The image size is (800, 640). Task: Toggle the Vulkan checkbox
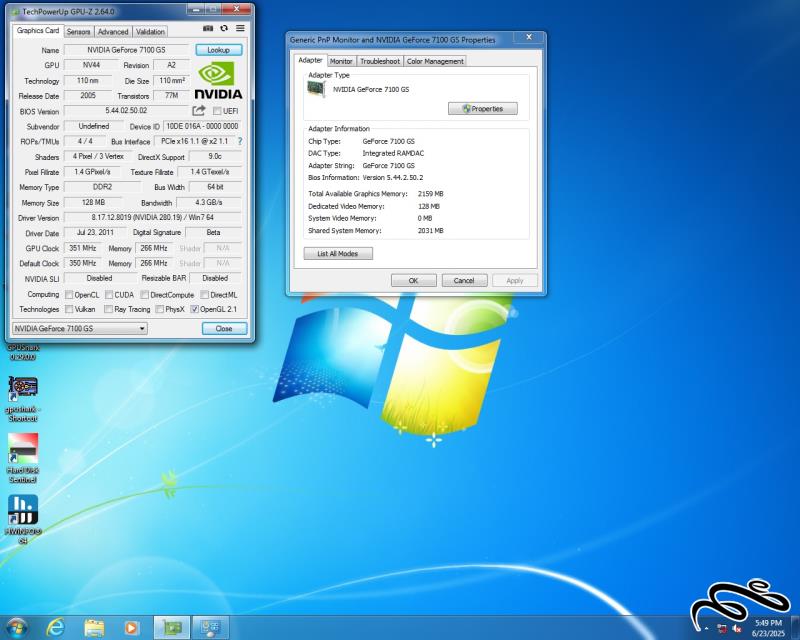tap(69, 309)
